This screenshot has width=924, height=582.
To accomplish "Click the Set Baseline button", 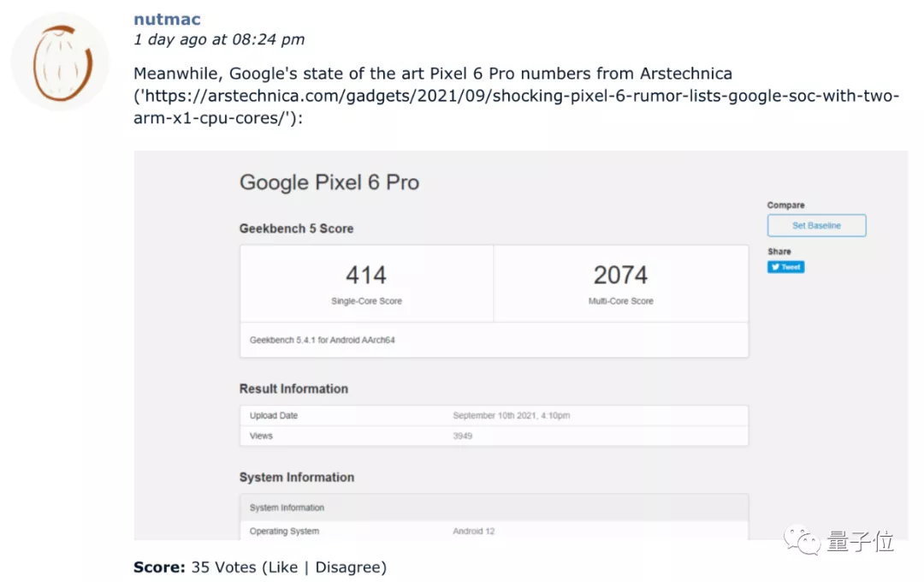I will tap(815, 225).
